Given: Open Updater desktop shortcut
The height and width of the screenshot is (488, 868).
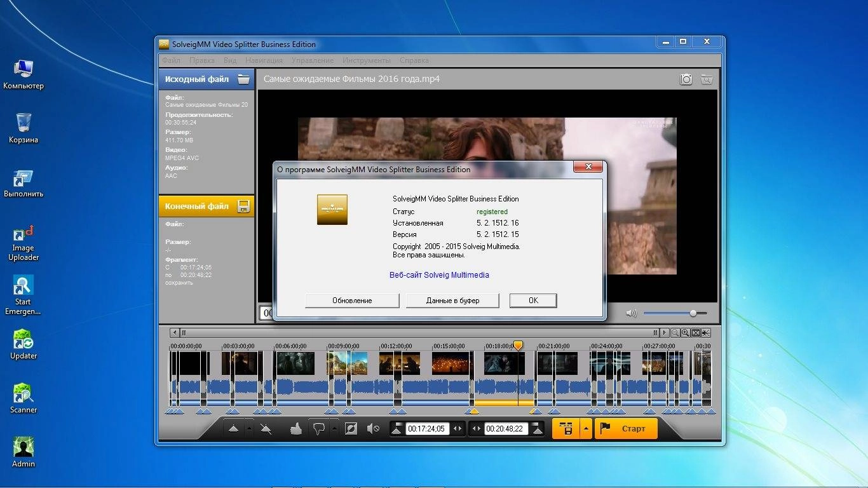Looking at the screenshot, I should point(24,344).
